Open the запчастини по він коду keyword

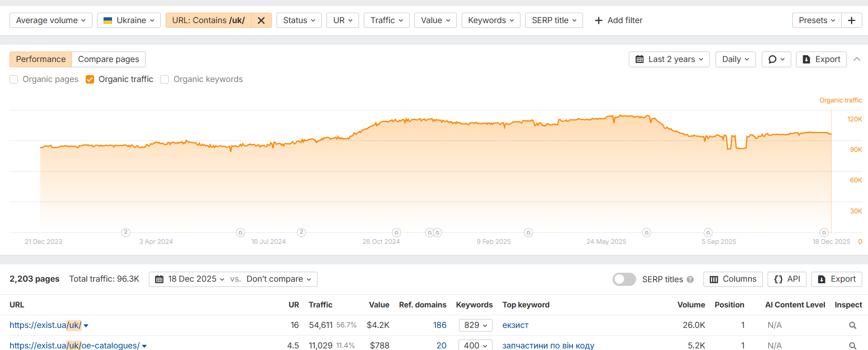pos(548,345)
